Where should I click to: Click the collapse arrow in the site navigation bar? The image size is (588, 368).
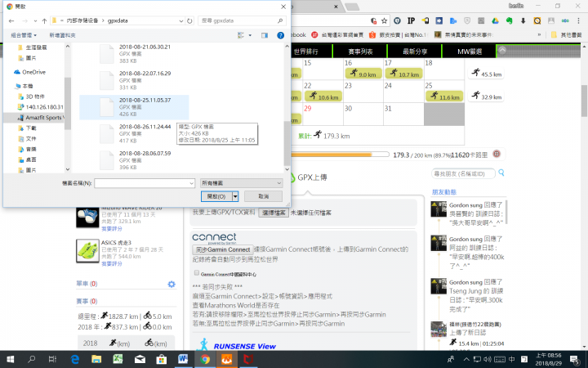[x=502, y=51]
